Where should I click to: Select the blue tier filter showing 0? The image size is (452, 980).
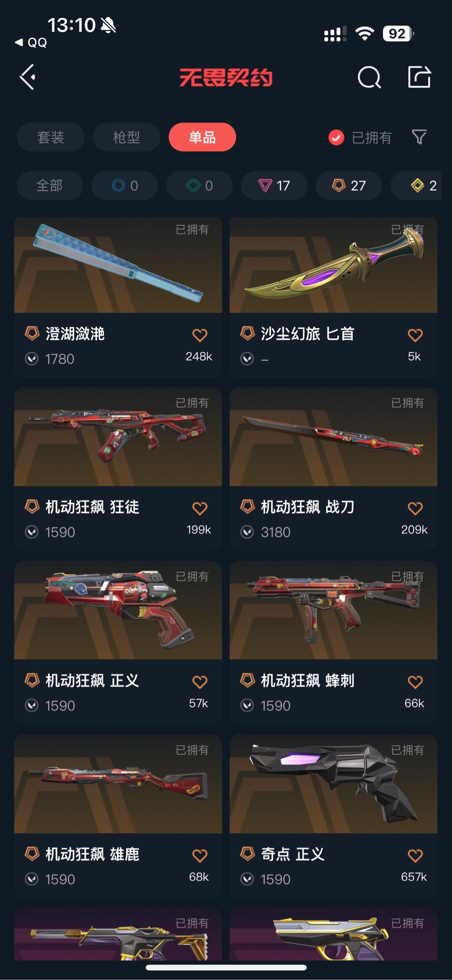[x=125, y=185]
